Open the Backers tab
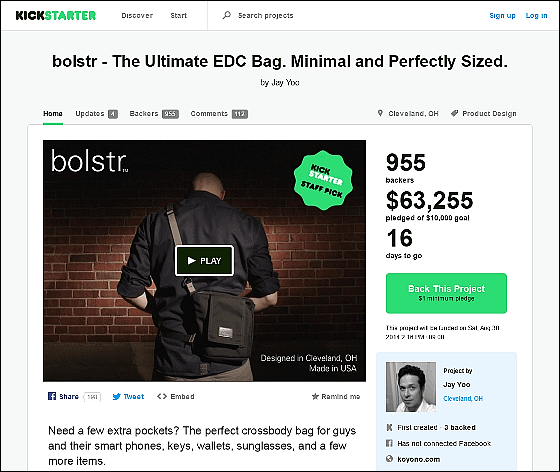 tap(154, 114)
